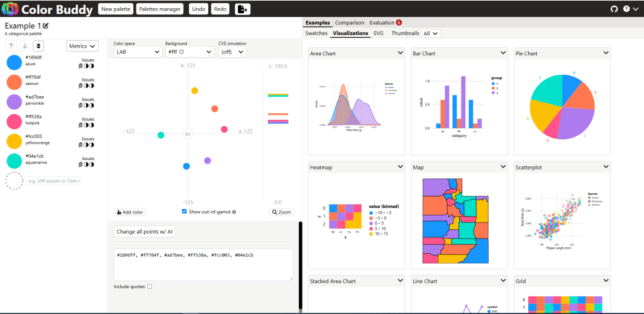Switch to the Swatches tab

click(x=316, y=33)
